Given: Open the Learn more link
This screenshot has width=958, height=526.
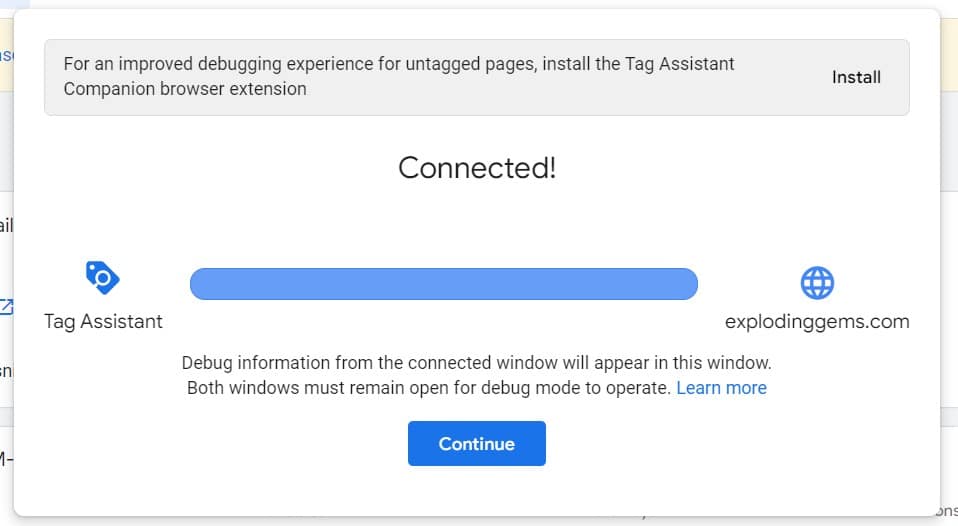Looking at the screenshot, I should coord(721,388).
